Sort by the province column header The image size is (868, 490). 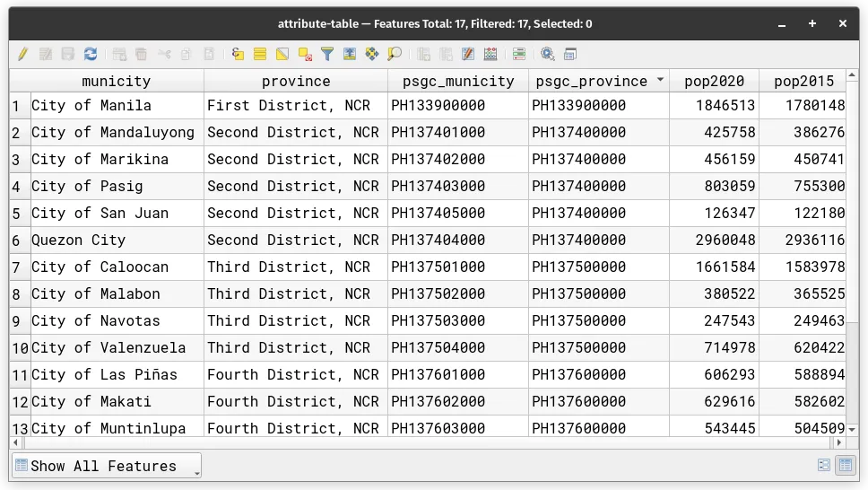tap(296, 81)
